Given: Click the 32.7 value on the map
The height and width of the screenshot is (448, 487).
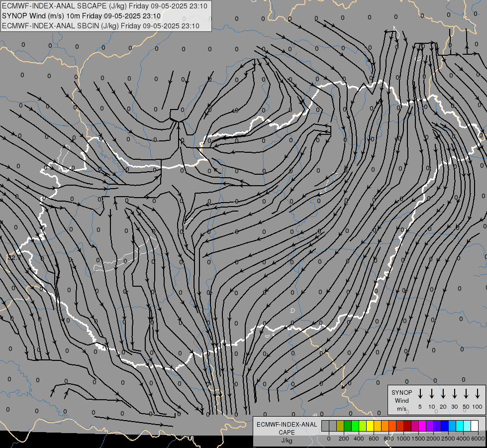Looking at the screenshot, I should (x=14, y=257).
